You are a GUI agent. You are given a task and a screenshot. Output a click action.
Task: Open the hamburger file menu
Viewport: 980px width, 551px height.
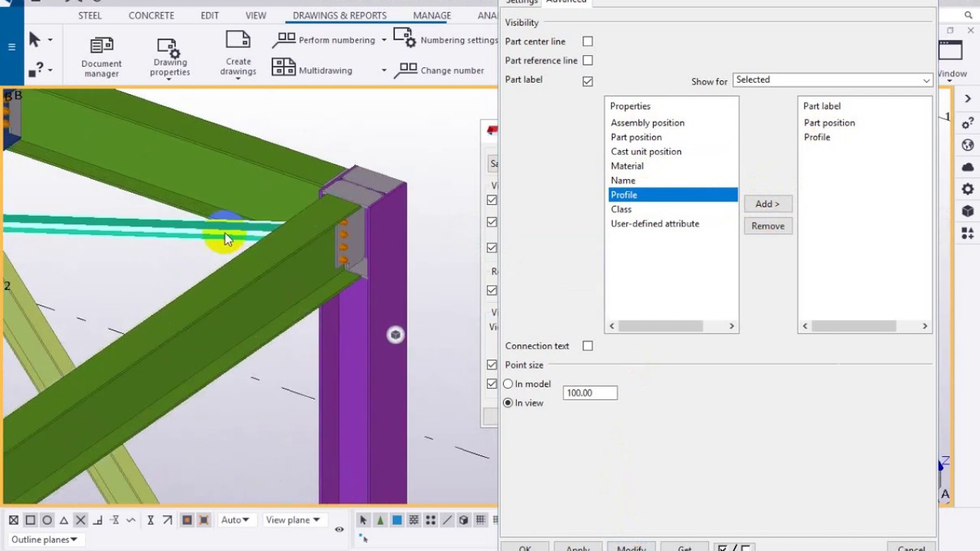pos(11,47)
